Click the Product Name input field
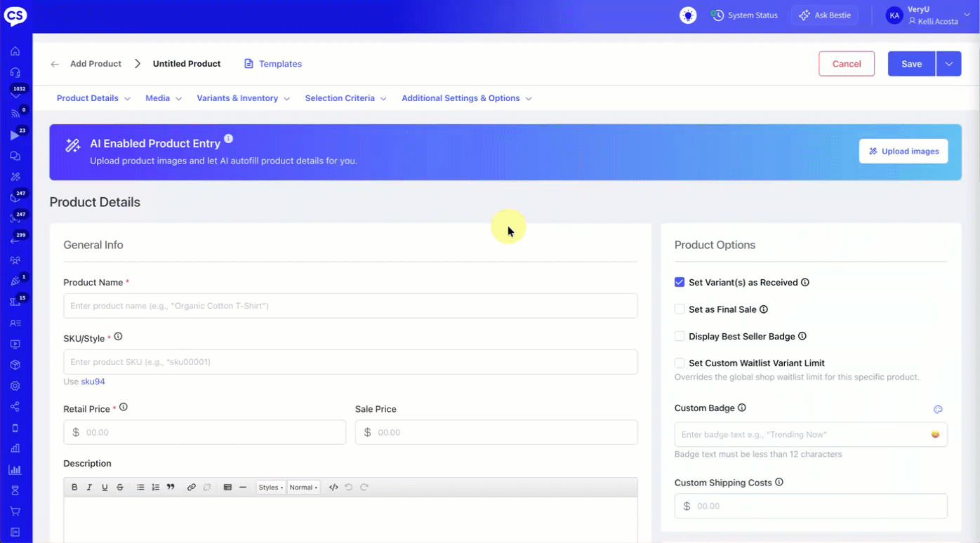980x543 pixels. (350, 306)
